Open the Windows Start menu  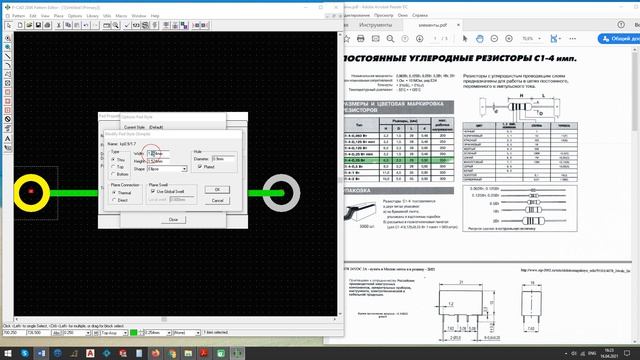8,353
